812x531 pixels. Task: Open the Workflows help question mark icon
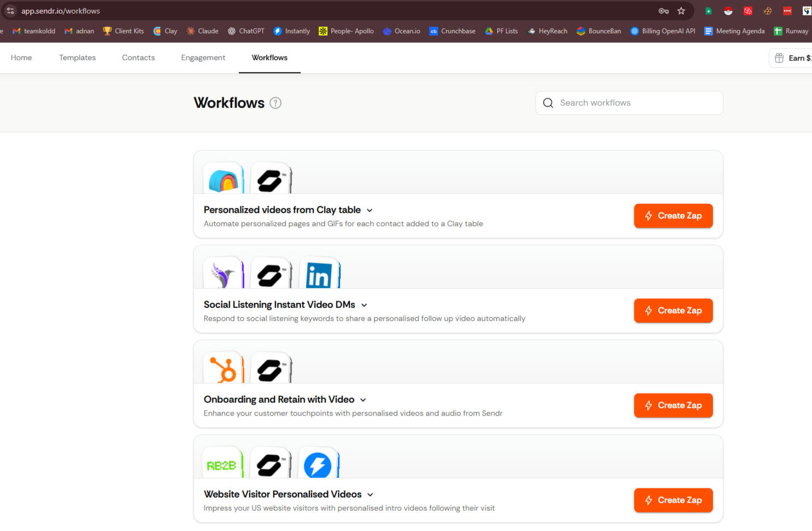(275, 103)
